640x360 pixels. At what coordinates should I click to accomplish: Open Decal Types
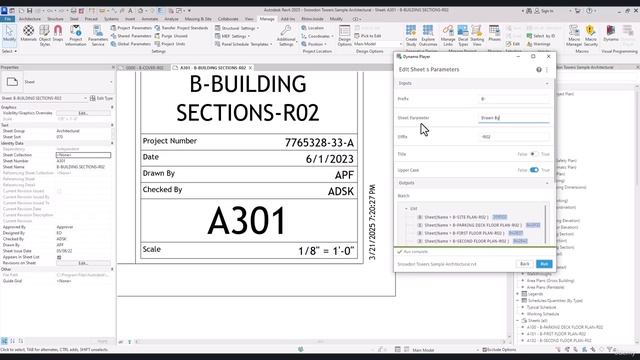point(463,35)
